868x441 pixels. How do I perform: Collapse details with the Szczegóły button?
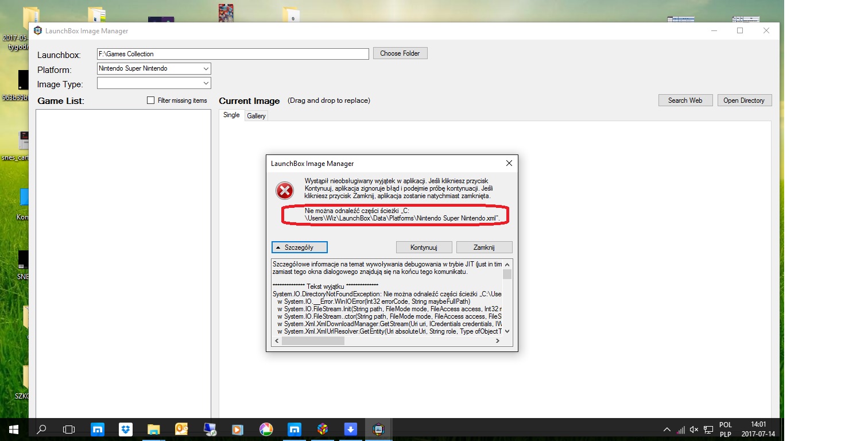(300, 247)
